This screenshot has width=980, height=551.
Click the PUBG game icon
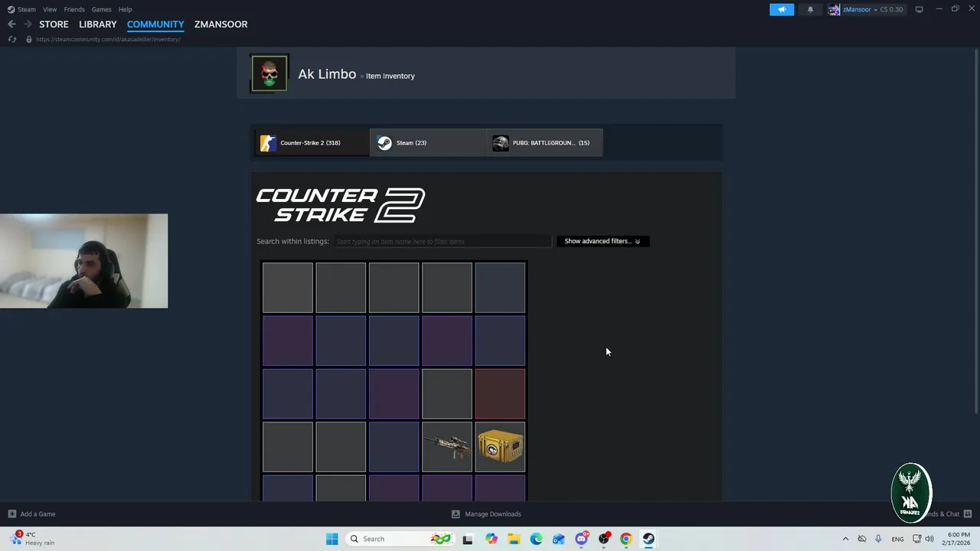click(x=501, y=143)
